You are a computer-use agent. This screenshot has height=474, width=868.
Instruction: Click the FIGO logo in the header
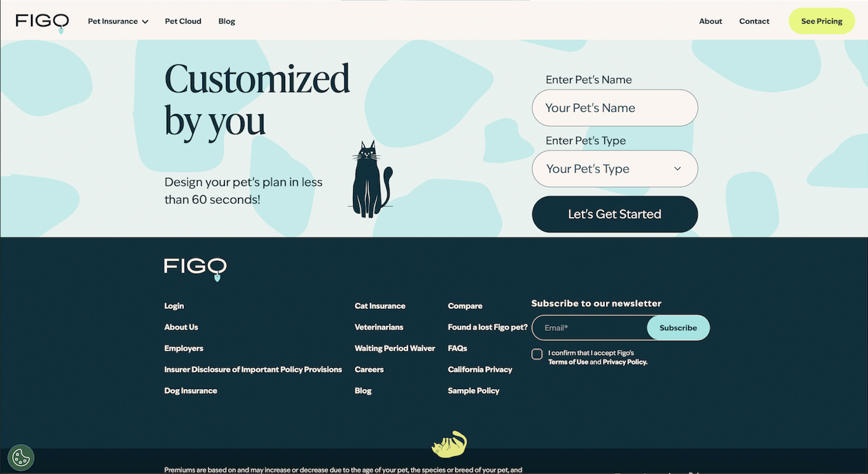(x=42, y=23)
